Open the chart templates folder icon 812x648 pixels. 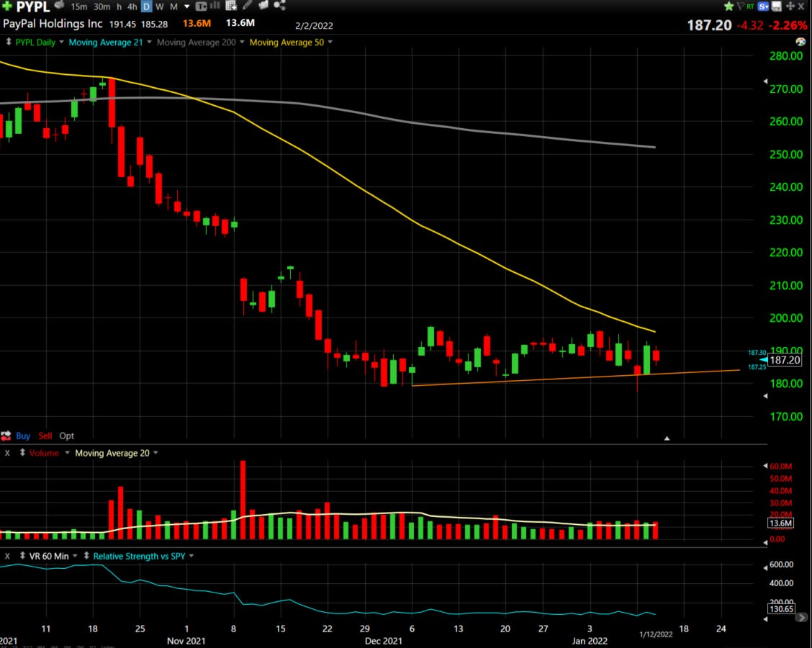[263, 6]
